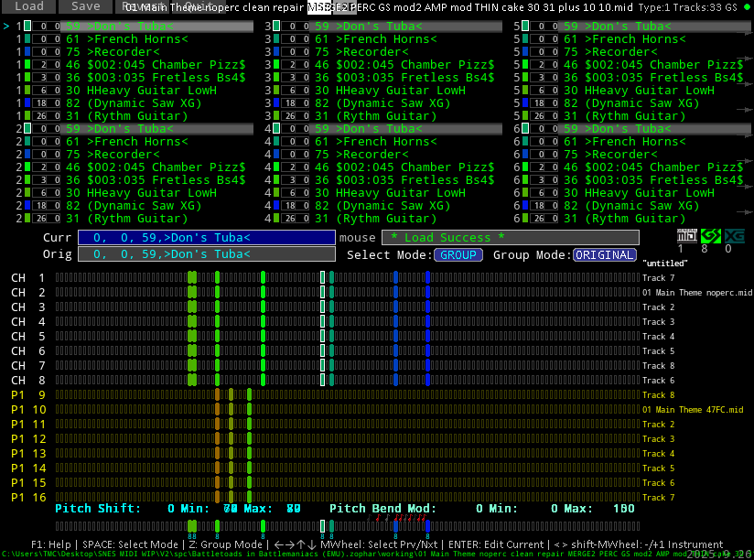Click the green GS standard icon

[711, 236]
